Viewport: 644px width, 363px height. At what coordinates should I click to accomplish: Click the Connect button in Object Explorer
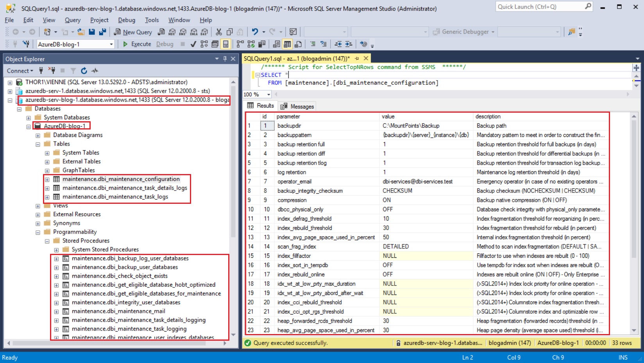point(20,71)
